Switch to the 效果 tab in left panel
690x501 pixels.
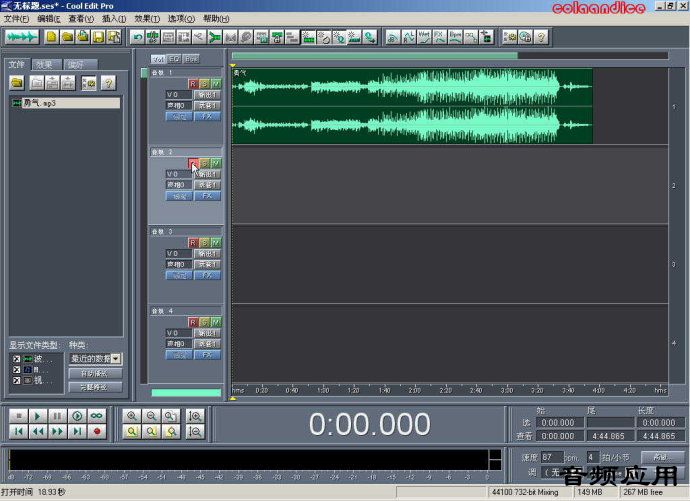45,65
